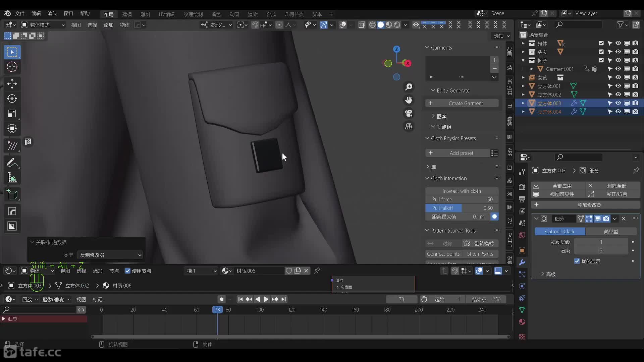Toggle auto keying record button
This screenshot has width=644, height=362.
(x=221, y=299)
